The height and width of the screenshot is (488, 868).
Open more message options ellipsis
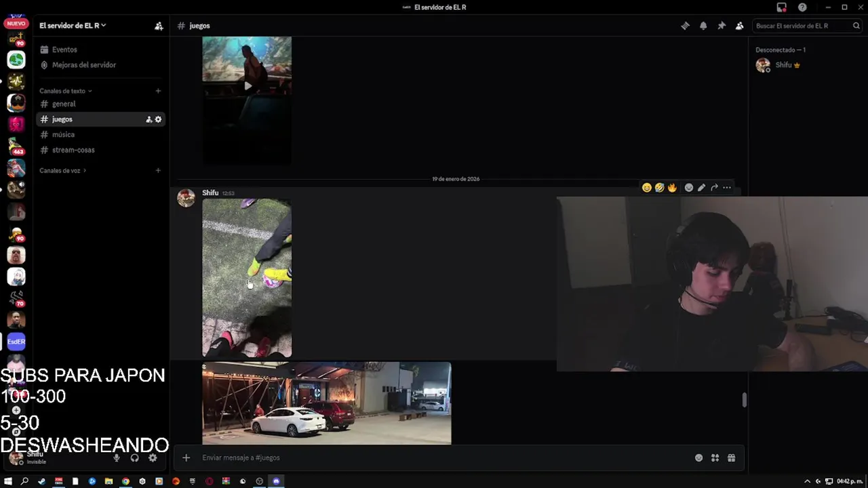727,188
